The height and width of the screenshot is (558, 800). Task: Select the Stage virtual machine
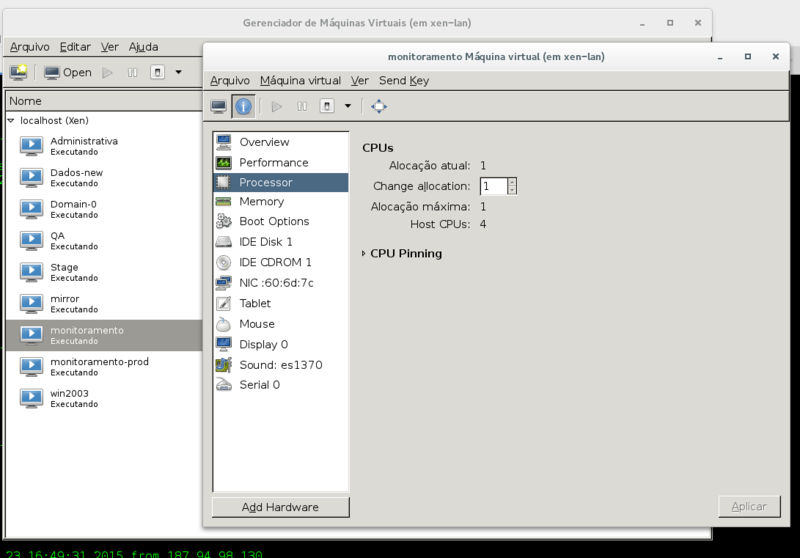pos(104,272)
